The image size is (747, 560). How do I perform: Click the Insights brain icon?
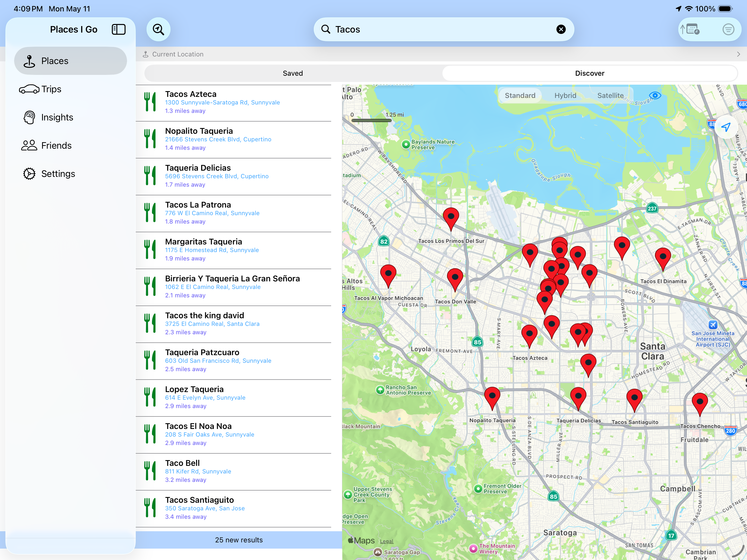[29, 117]
